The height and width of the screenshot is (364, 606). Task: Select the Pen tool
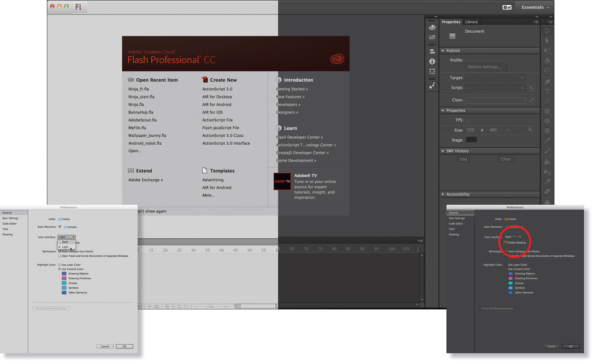(x=547, y=81)
